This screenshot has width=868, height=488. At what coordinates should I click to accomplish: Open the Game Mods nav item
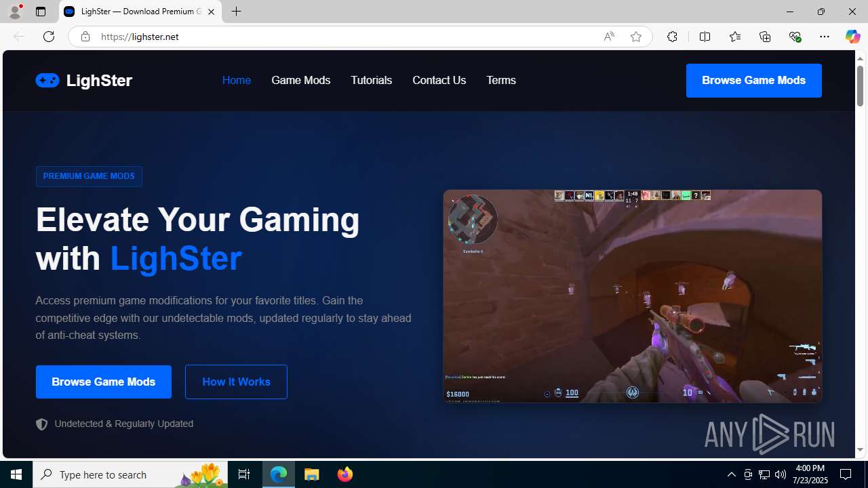300,80
